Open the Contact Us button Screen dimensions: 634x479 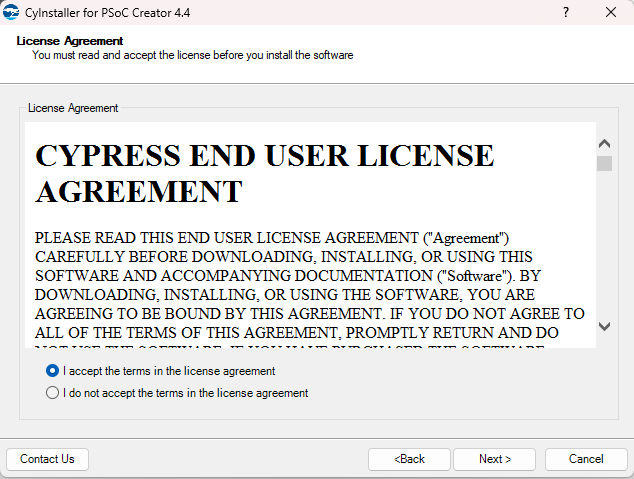pos(47,459)
